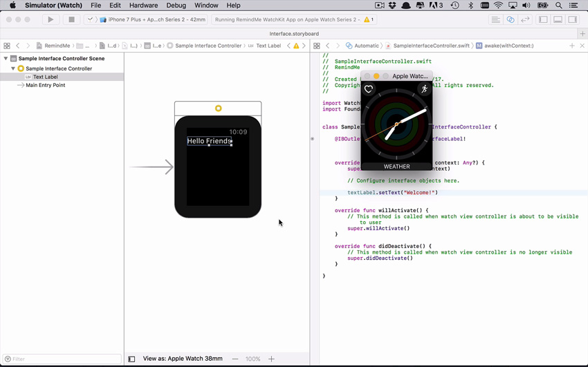588x367 pixels.
Task: Close the assistant editor pane
Action: (582, 46)
